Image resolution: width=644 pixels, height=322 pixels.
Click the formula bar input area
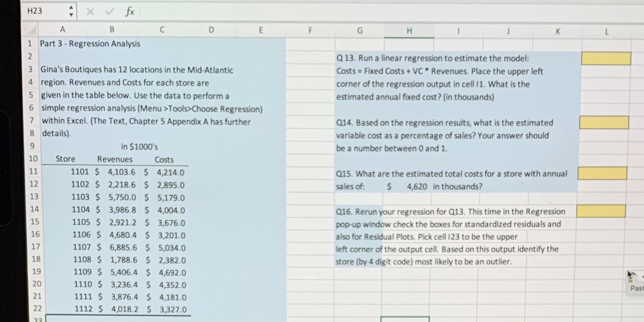click(390, 11)
